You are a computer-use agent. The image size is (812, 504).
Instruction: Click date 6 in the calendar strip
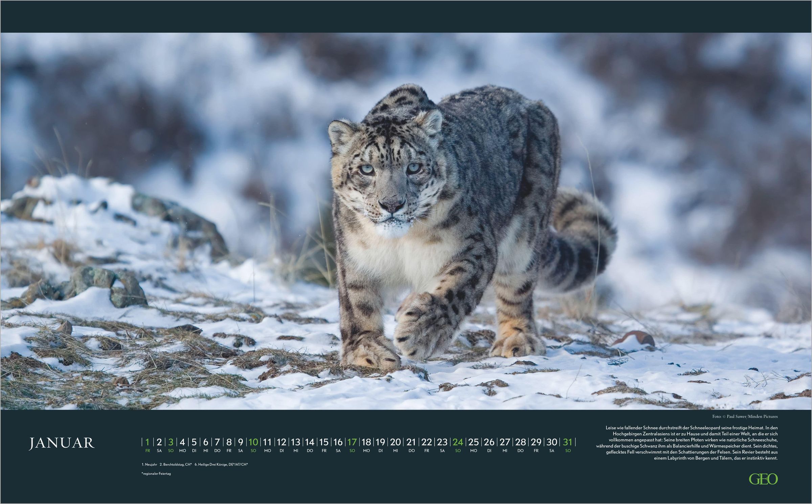205,442
